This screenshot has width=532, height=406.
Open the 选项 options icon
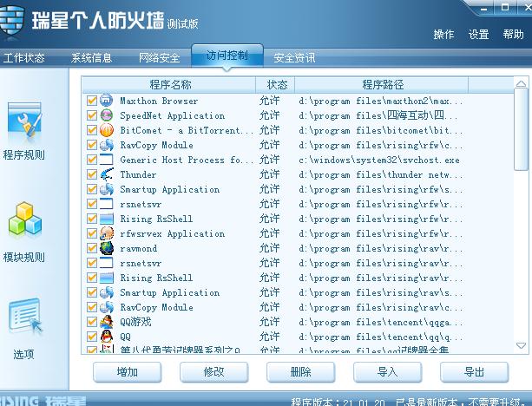coord(25,316)
